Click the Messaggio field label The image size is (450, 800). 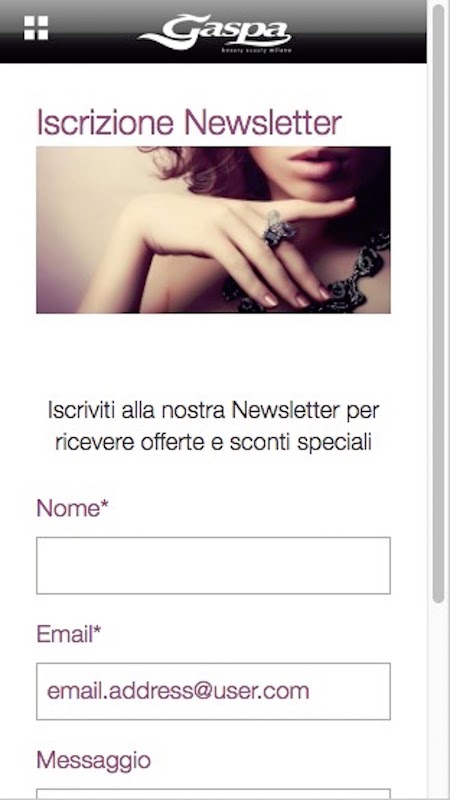93,761
